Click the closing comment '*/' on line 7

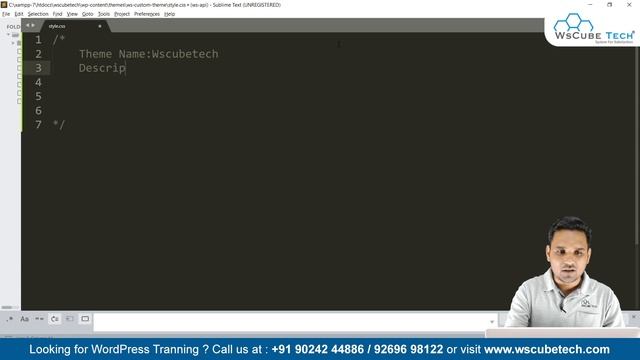click(59, 124)
